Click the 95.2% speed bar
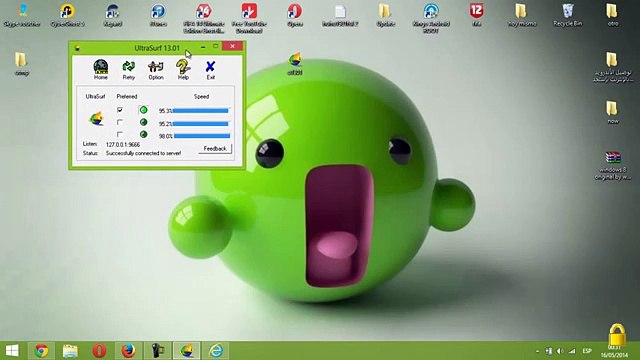The image size is (640, 360). 201,123
